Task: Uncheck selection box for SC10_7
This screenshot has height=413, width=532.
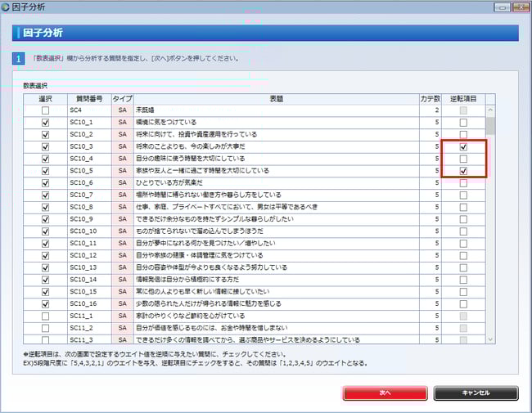Action: 45,195
